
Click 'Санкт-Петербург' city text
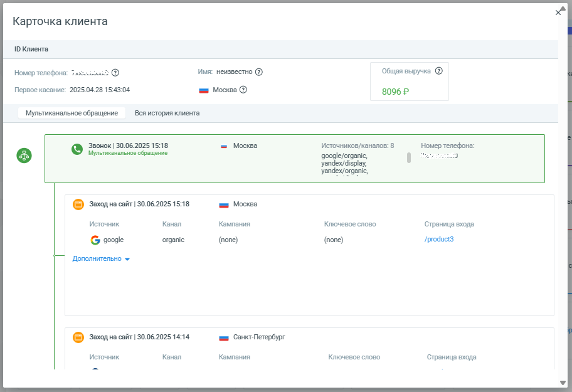tap(259, 337)
